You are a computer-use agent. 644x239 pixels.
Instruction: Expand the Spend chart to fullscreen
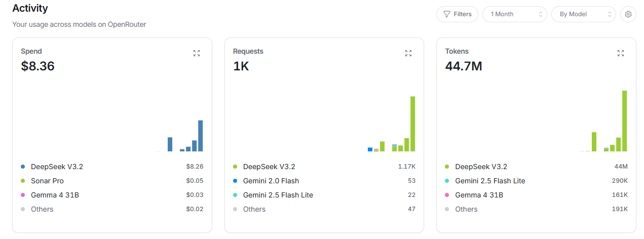point(197,53)
